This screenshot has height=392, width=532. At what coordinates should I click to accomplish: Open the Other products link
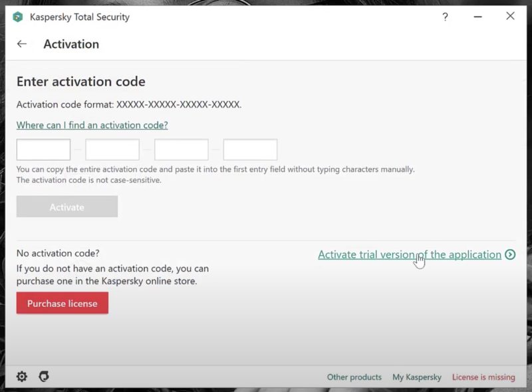(354, 377)
